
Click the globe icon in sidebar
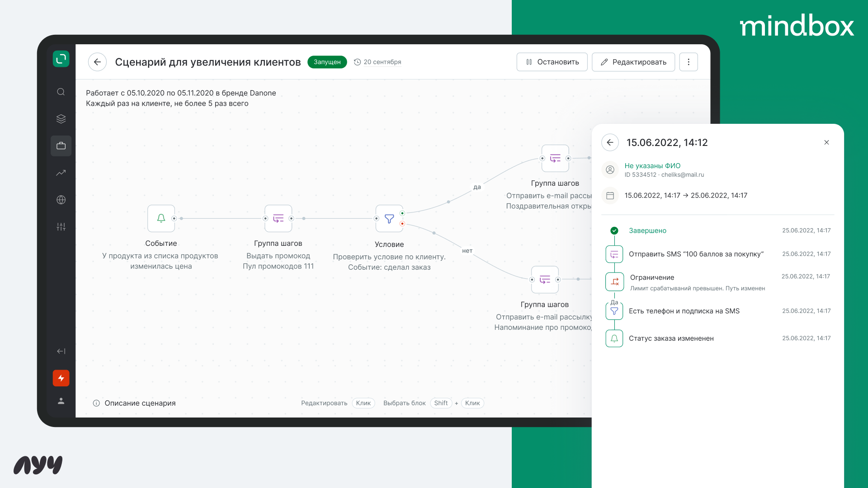click(x=61, y=200)
